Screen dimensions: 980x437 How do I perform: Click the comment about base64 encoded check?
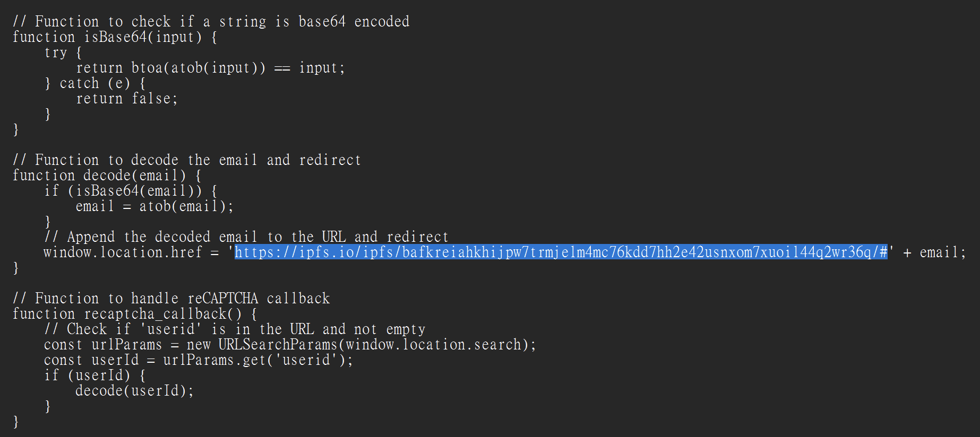point(211,22)
